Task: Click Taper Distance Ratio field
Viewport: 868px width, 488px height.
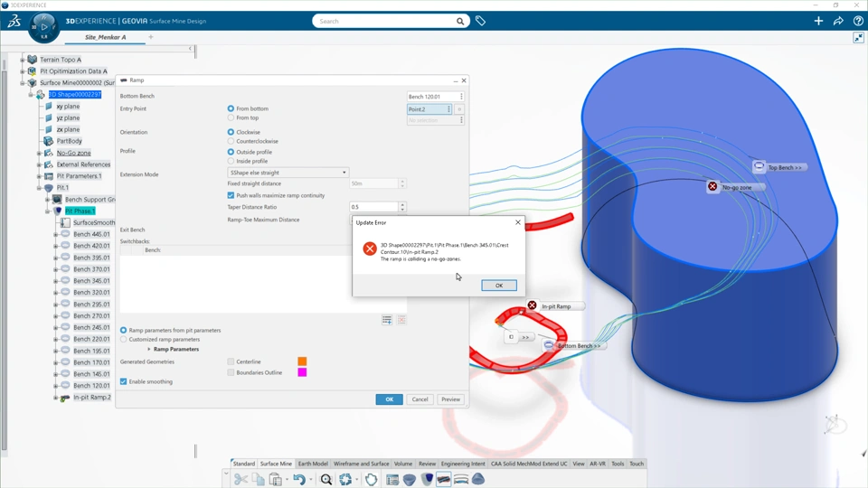Action: click(x=373, y=207)
